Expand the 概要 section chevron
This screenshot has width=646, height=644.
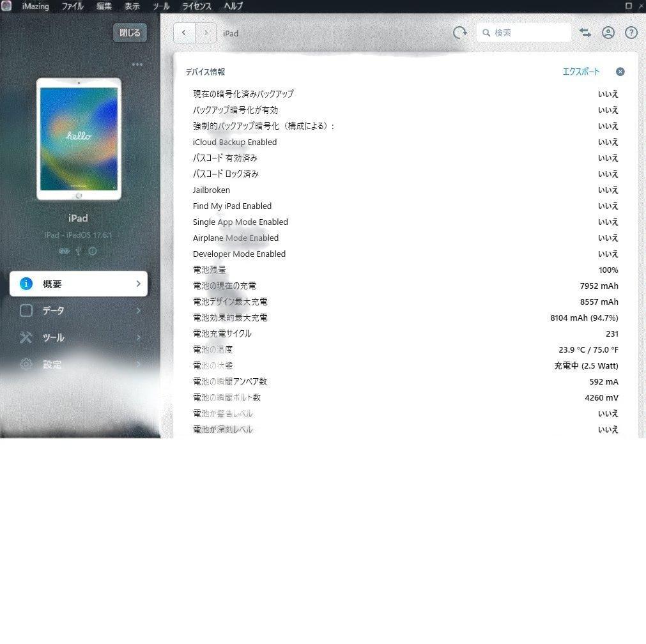139,284
